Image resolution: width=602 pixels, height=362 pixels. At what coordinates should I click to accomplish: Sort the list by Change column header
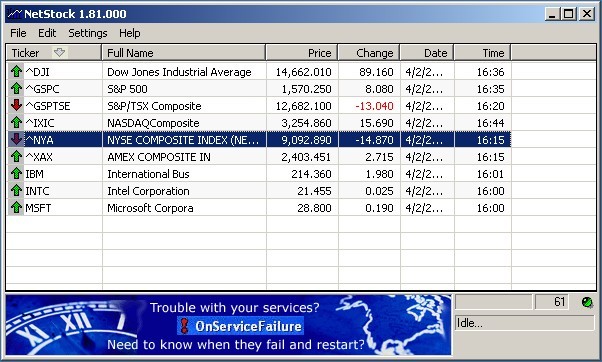pos(369,53)
